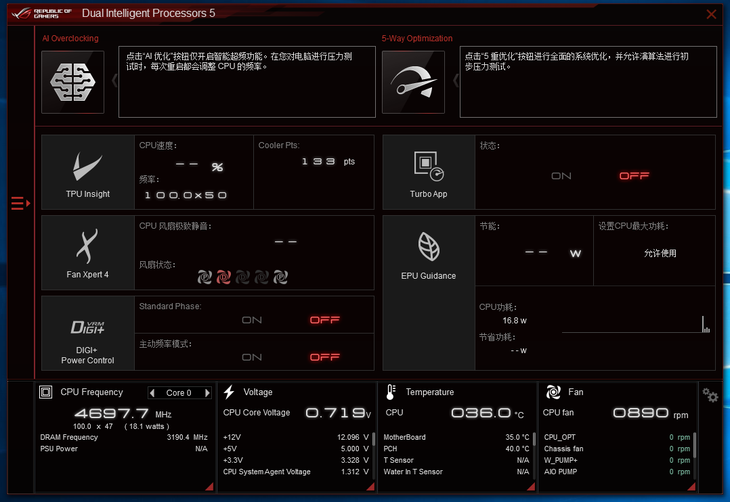
Task: Click the Temperature thermometer icon
Action: click(x=391, y=392)
